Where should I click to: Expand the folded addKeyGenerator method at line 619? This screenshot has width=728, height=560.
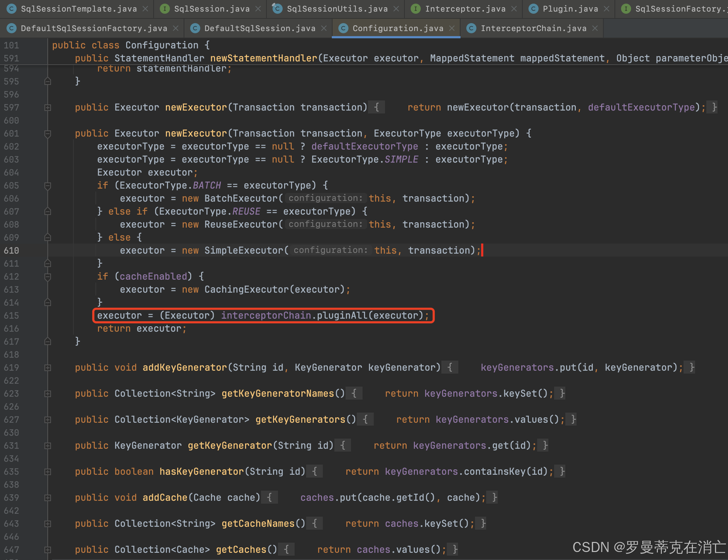47,368
